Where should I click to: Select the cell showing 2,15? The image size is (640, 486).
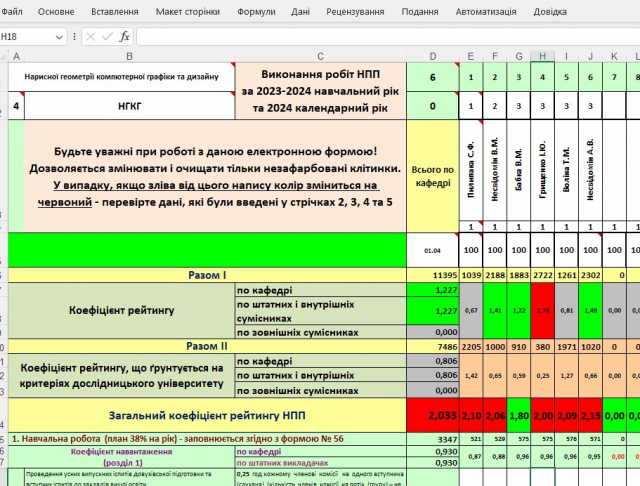[590, 415]
